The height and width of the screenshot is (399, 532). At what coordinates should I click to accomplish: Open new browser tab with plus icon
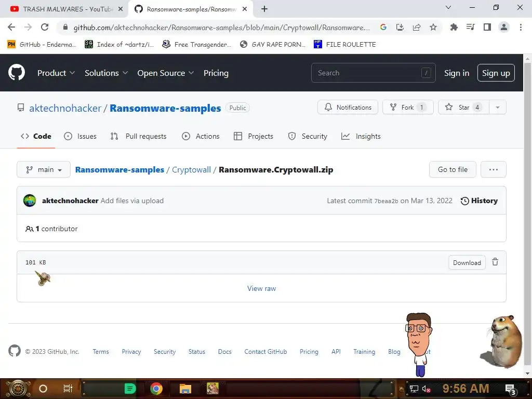[264, 9]
